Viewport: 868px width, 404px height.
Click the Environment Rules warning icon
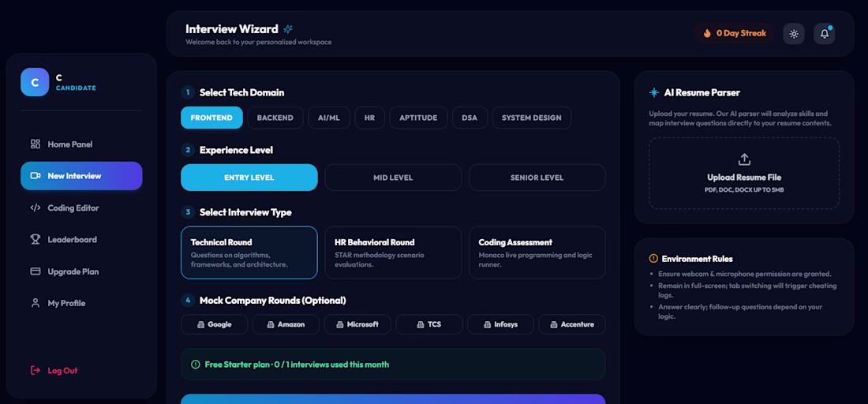click(653, 259)
